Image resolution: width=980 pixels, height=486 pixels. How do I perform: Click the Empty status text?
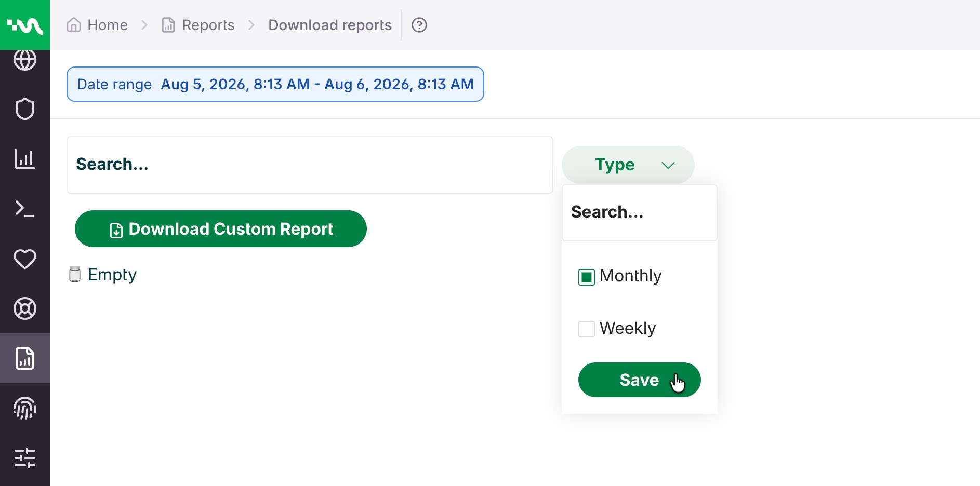pos(112,274)
